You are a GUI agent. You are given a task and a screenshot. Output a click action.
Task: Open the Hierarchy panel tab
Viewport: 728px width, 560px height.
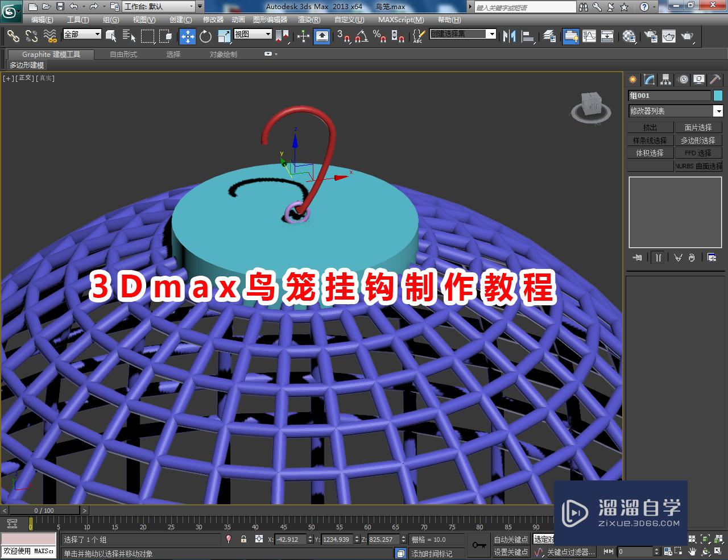click(x=666, y=80)
